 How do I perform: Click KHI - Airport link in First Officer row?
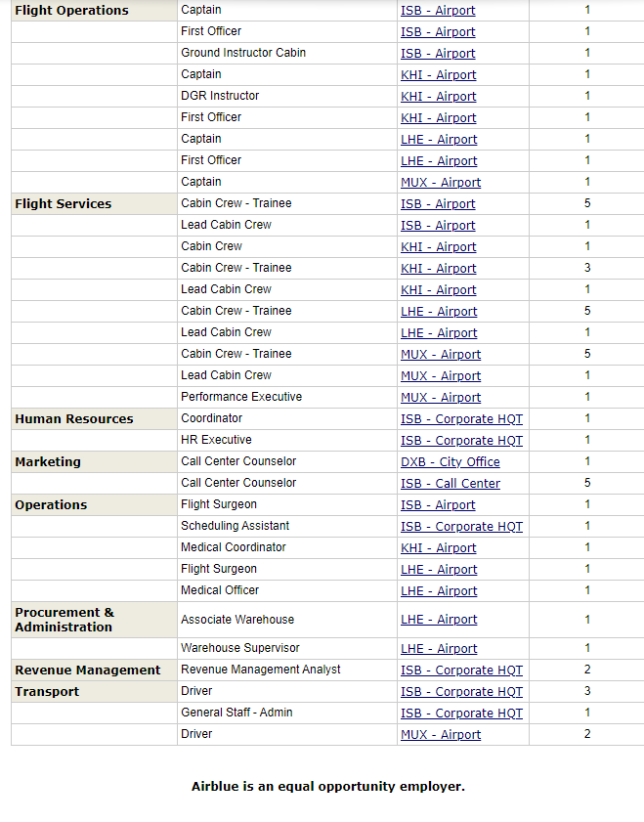[x=438, y=118]
